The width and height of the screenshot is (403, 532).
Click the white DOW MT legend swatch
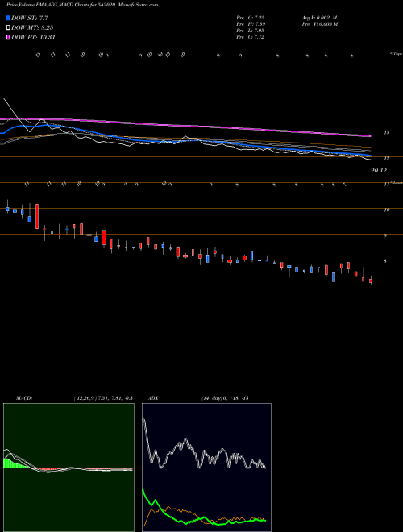pos(9,28)
